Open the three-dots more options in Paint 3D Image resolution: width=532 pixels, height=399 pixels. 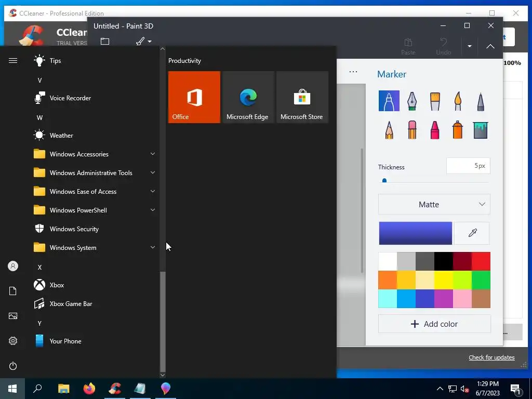[x=353, y=72]
